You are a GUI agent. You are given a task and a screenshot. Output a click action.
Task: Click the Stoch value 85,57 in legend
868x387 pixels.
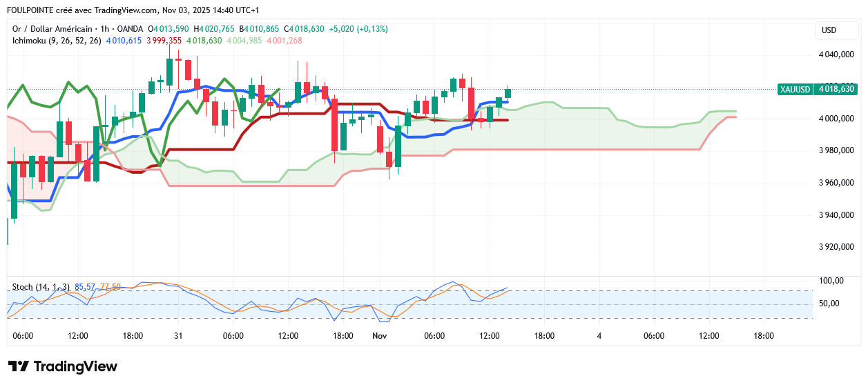point(84,287)
